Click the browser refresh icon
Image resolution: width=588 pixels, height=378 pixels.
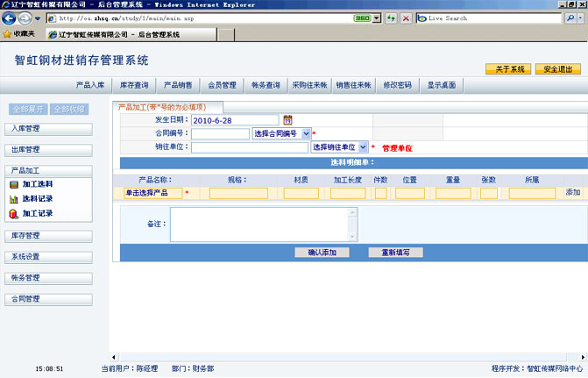click(x=391, y=18)
